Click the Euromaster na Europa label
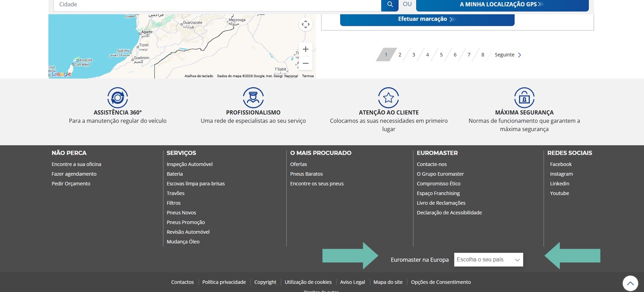644x292 pixels. point(420,260)
